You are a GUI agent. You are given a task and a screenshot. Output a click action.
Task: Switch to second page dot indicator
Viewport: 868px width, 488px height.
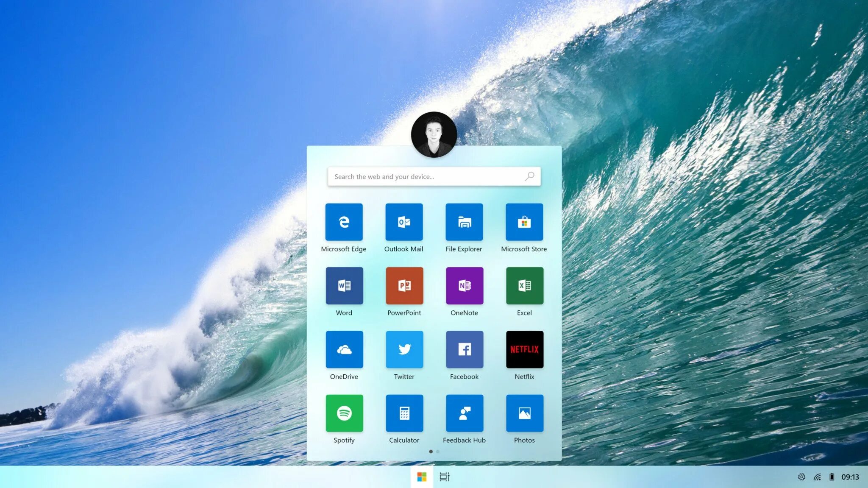tap(438, 452)
